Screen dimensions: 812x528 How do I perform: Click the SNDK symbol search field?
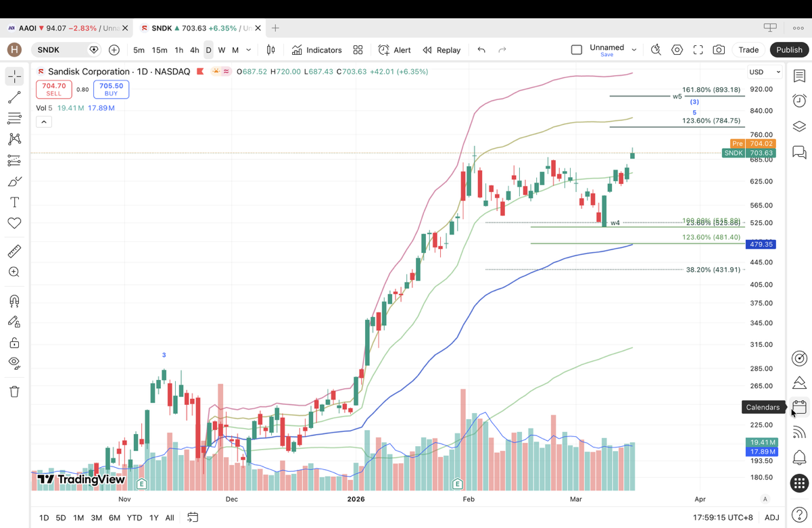(61, 50)
